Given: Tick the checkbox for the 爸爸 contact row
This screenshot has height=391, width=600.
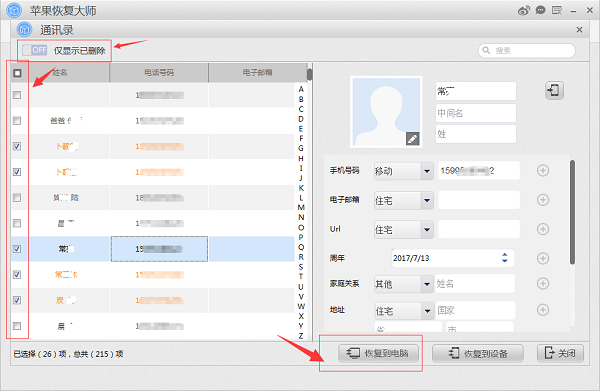Looking at the screenshot, I should click(x=17, y=121).
